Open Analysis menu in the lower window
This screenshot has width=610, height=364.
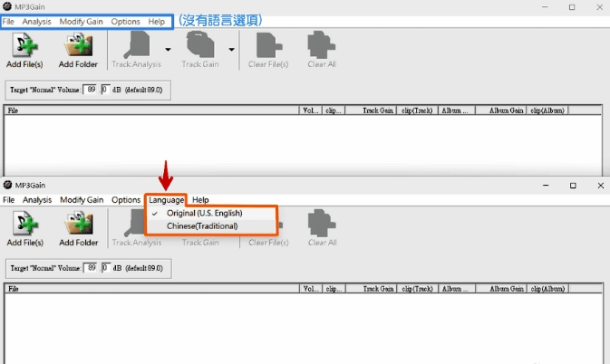(x=37, y=200)
